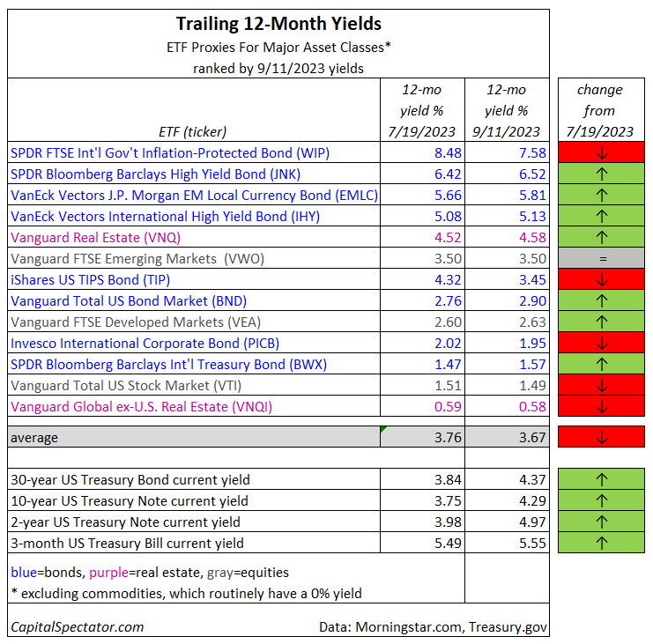Click JNK 9/11/2023 yield value 6.52
This screenshot has height=644, width=653.
(532, 174)
